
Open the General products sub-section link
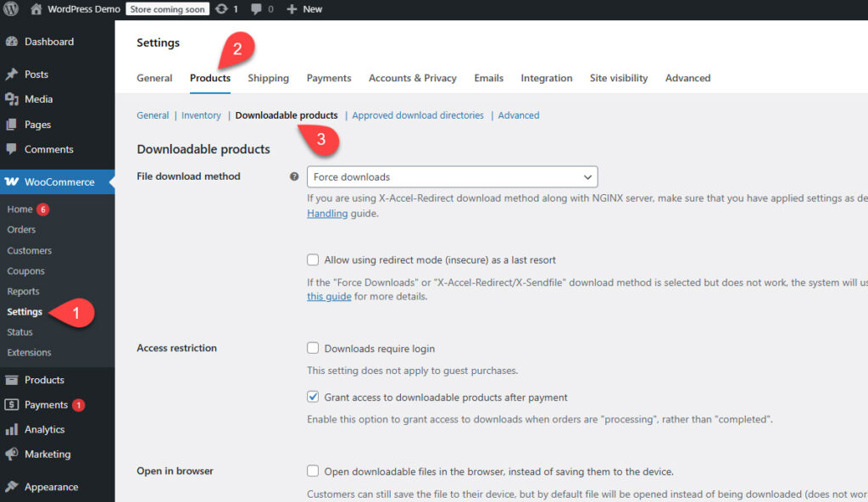coord(153,115)
